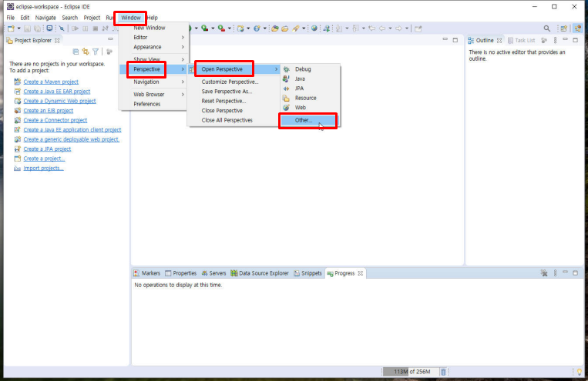Click the Open Perspective toolbar button

563,28
